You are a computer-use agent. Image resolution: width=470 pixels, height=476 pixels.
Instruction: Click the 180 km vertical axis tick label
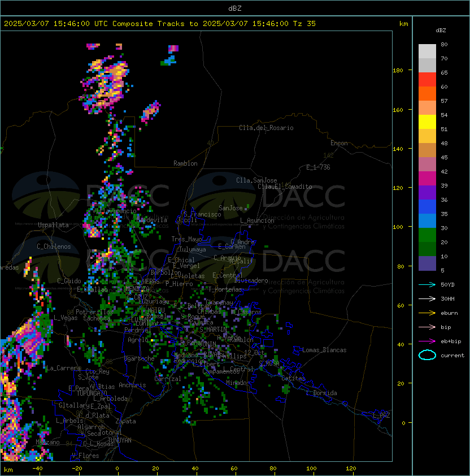pos(398,71)
